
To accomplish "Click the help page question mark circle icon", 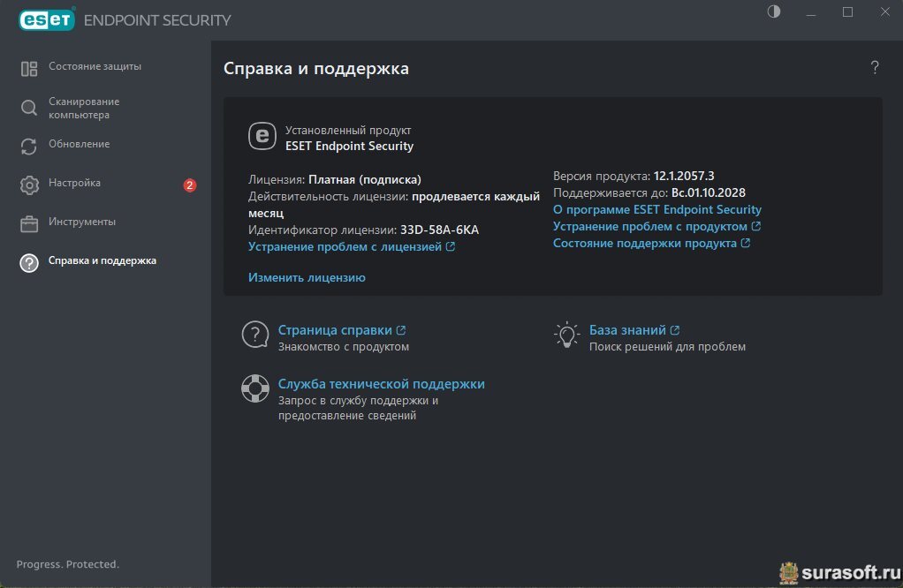I will (x=254, y=335).
